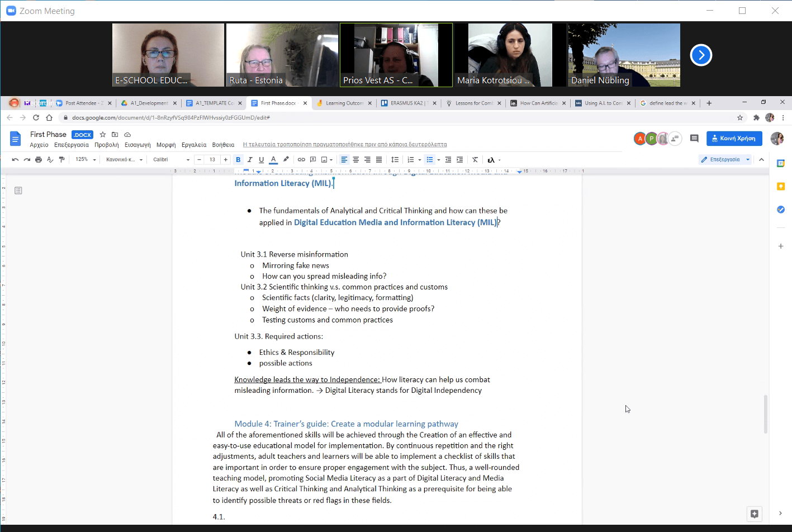Click the clear formatting icon
The height and width of the screenshot is (532, 792).
pyautogui.click(x=475, y=160)
